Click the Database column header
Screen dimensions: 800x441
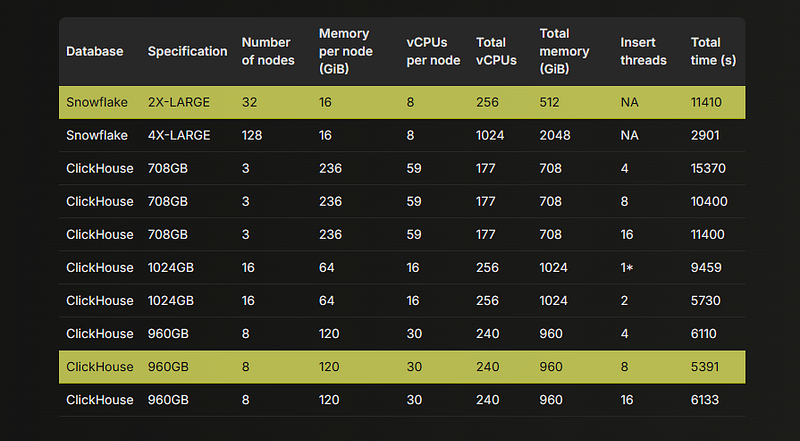coord(94,51)
